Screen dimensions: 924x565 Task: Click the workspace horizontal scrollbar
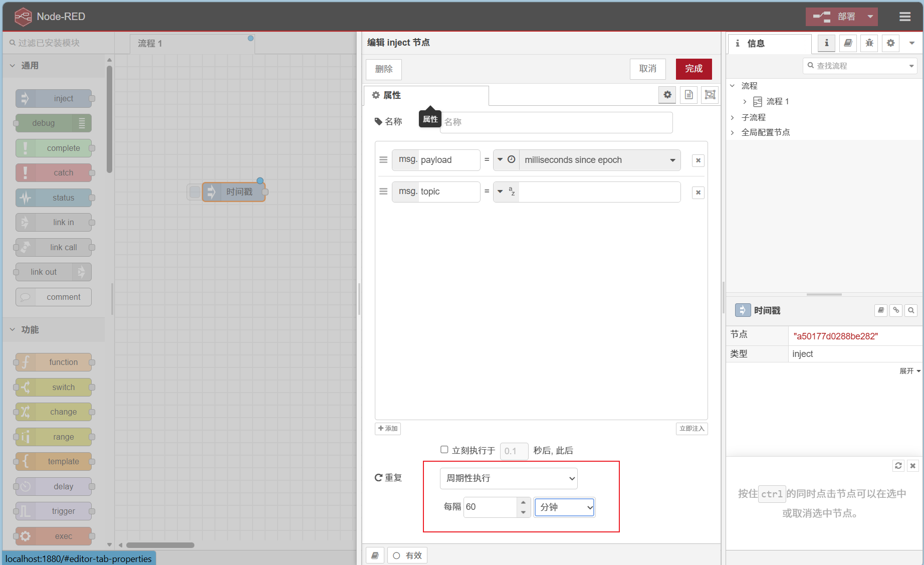tap(160, 545)
